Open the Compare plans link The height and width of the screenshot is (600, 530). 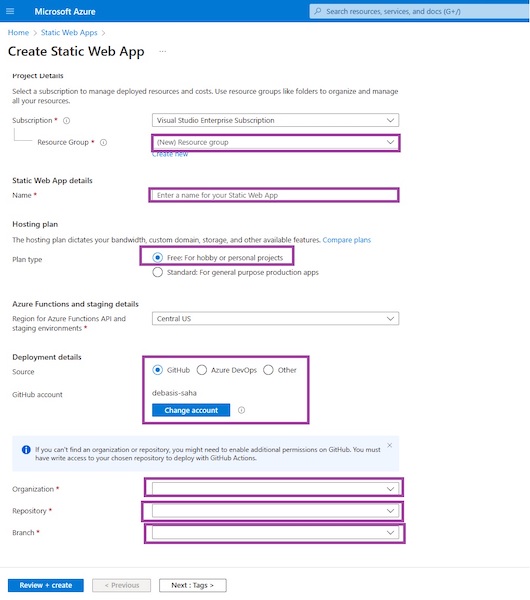click(x=347, y=240)
